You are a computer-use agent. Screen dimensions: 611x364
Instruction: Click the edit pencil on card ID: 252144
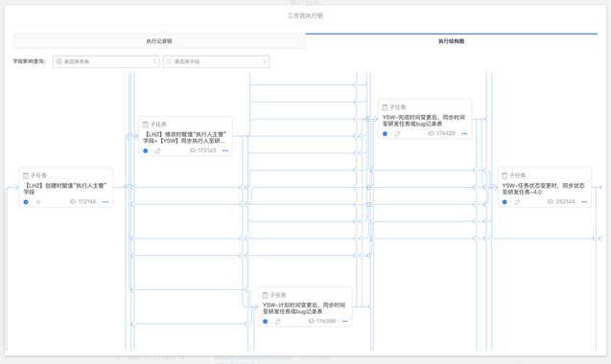coord(517,202)
